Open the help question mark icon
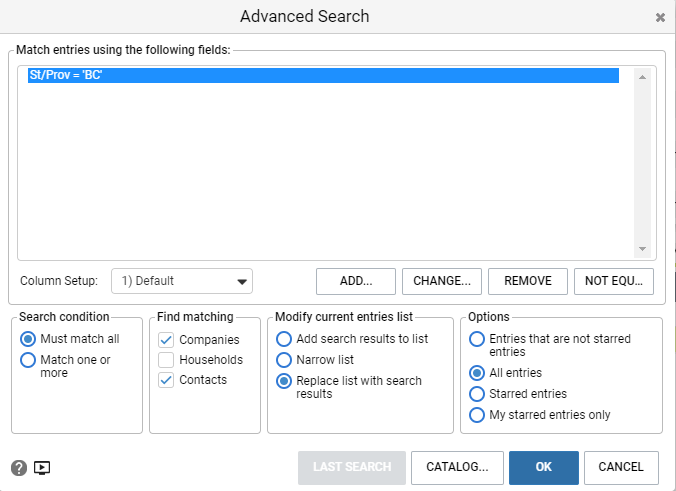This screenshot has width=676, height=491. point(19,468)
